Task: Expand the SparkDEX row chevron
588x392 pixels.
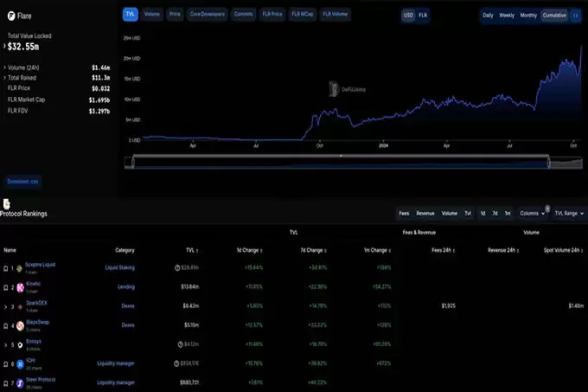Action: pos(5,307)
